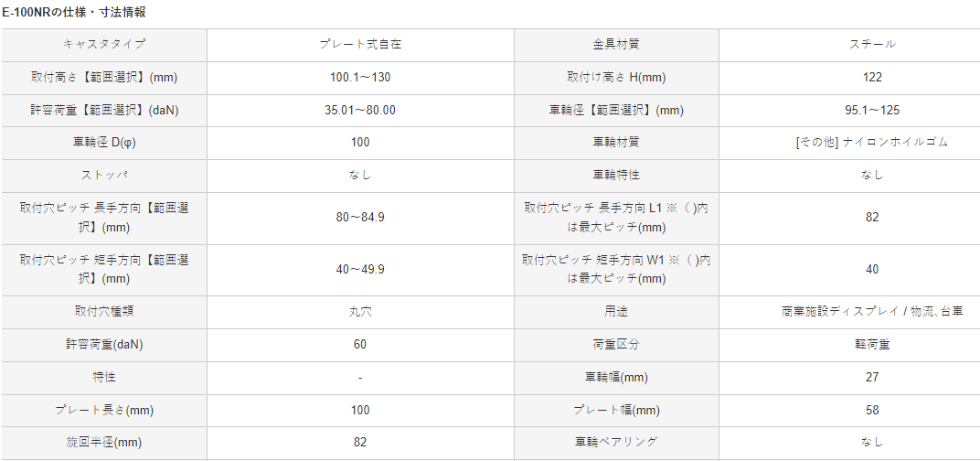Screen dimensions: 980x461
Task: Click the 車輪ベアリング label cell
Action: (616, 442)
